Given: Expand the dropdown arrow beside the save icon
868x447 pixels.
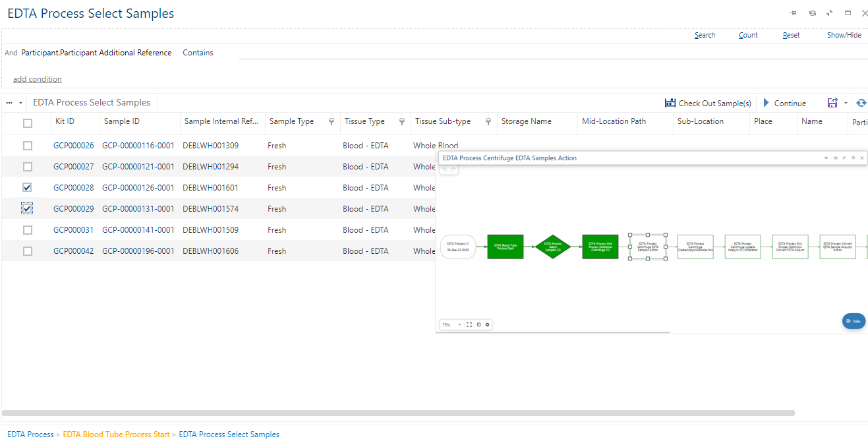Looking at the screenshot, I should [846, 103].
